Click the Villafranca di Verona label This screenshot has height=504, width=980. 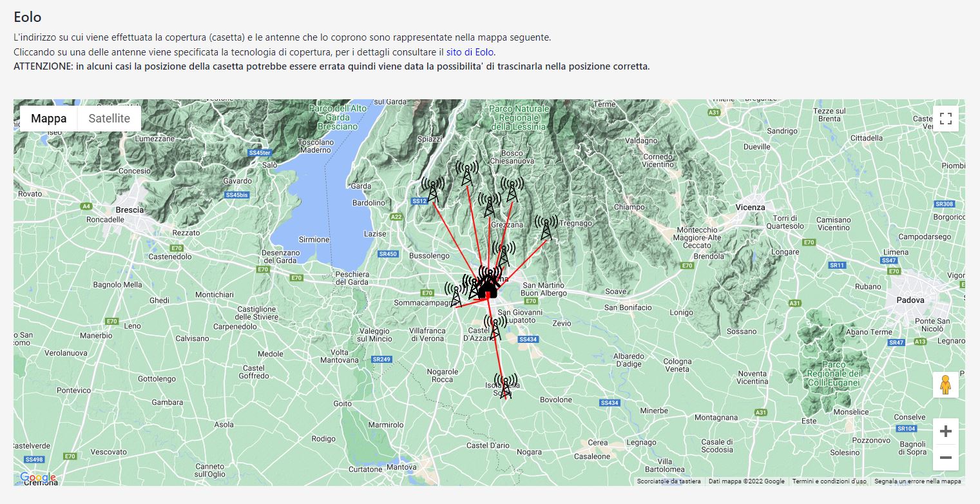coord(427,334)
